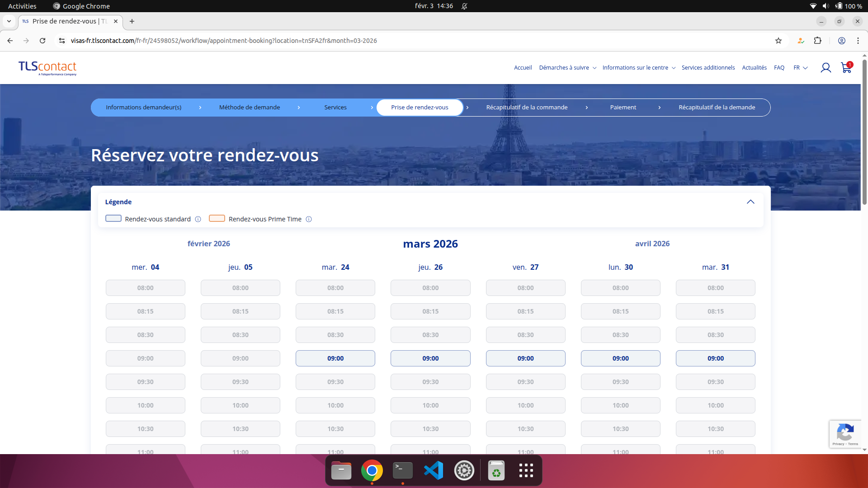The image size is (868, 488).
Task: Open the FR language dropdown
Action: pyautogui.click(x=800, y=67)
